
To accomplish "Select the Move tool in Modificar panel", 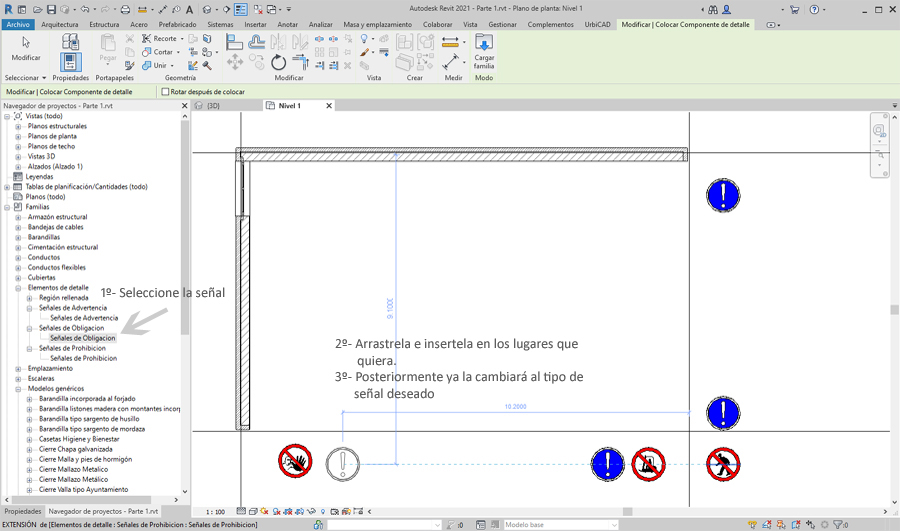I will [235, 63].
